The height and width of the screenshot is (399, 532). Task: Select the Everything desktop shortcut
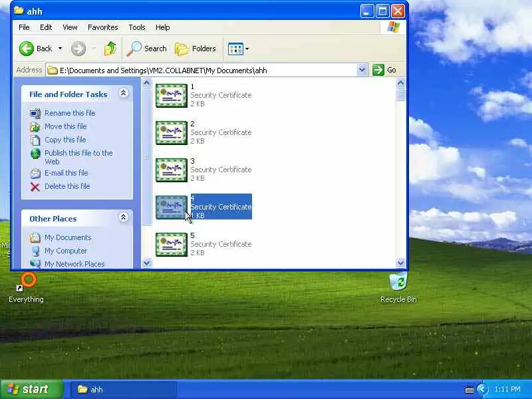pyautogui.click(x=26, y=289)
